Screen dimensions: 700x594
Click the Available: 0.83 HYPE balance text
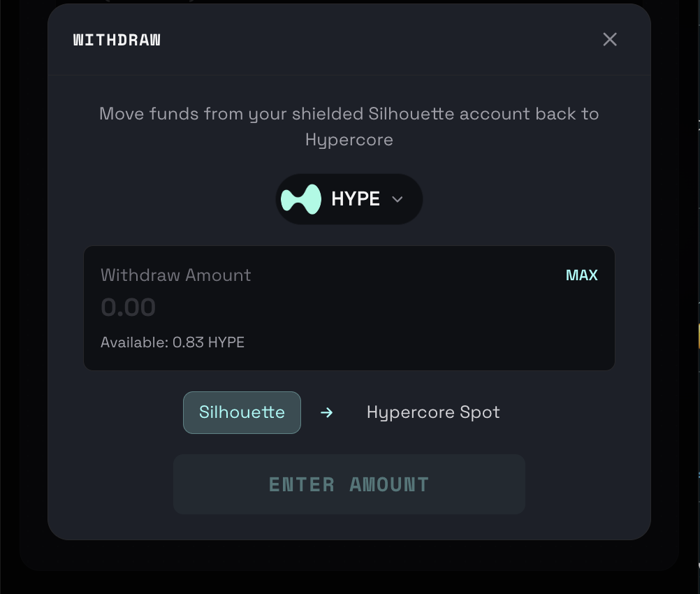tap(173, 342)
